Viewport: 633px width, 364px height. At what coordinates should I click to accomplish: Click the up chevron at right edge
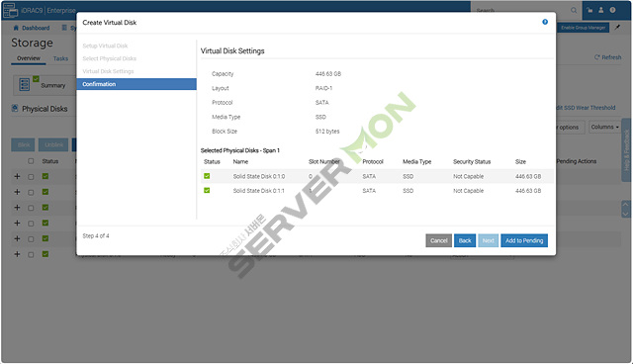tap(626, 206)
